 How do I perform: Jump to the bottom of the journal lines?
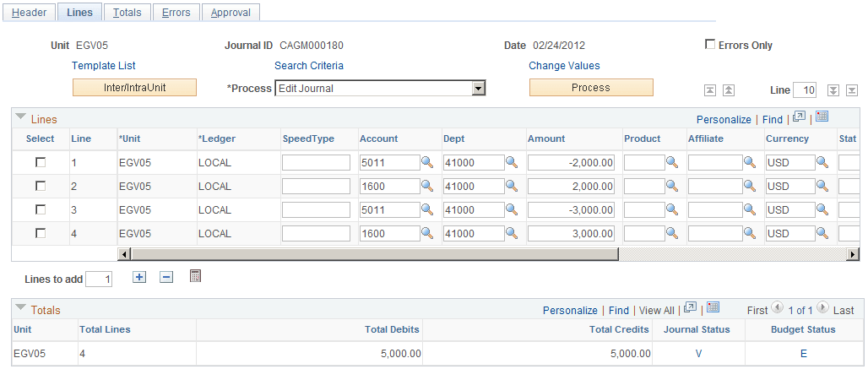point(852,90)
